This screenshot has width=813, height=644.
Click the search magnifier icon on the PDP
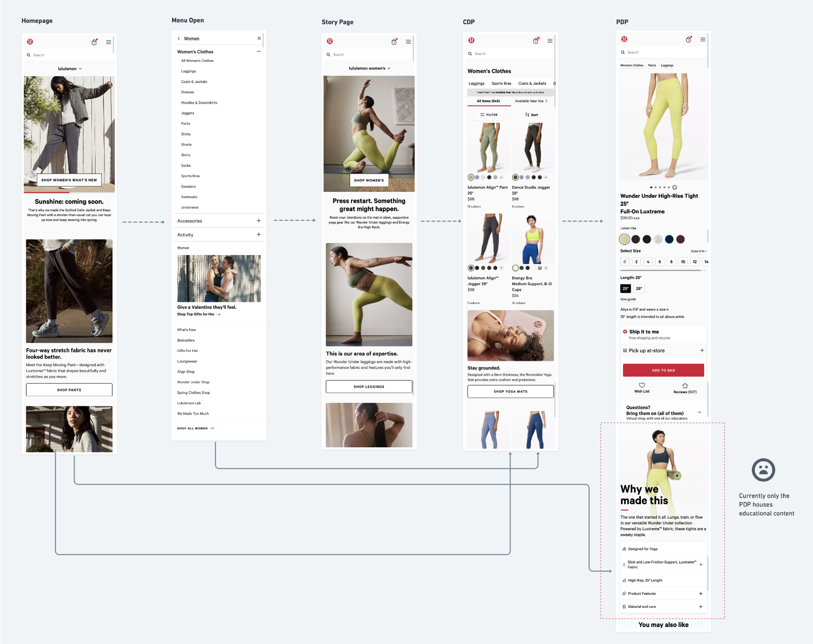point(623,52)
